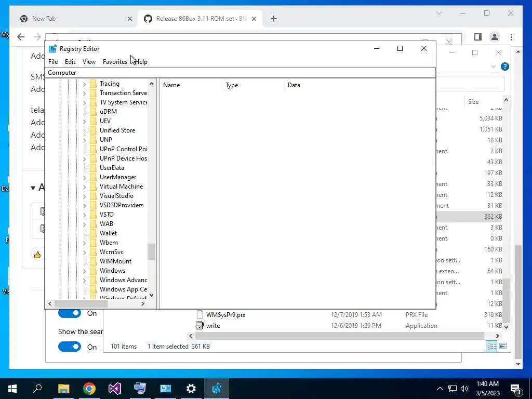Switch File Explorer to large icons view
532x399 pixels.
[503, 346]
